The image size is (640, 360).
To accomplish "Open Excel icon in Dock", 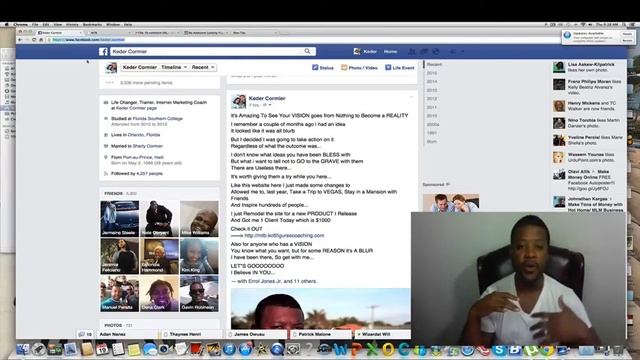I will click(372, 349).
